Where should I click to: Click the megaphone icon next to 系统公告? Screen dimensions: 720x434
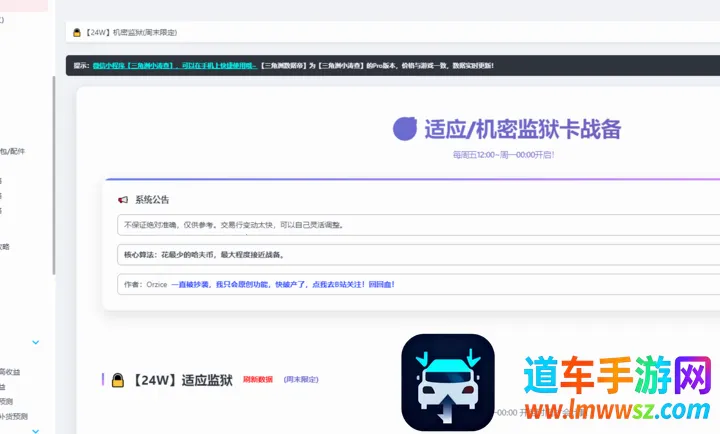pos(123,199)
